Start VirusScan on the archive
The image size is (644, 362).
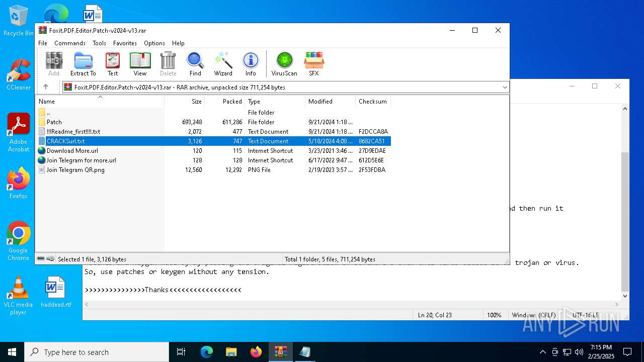(284, 64)
